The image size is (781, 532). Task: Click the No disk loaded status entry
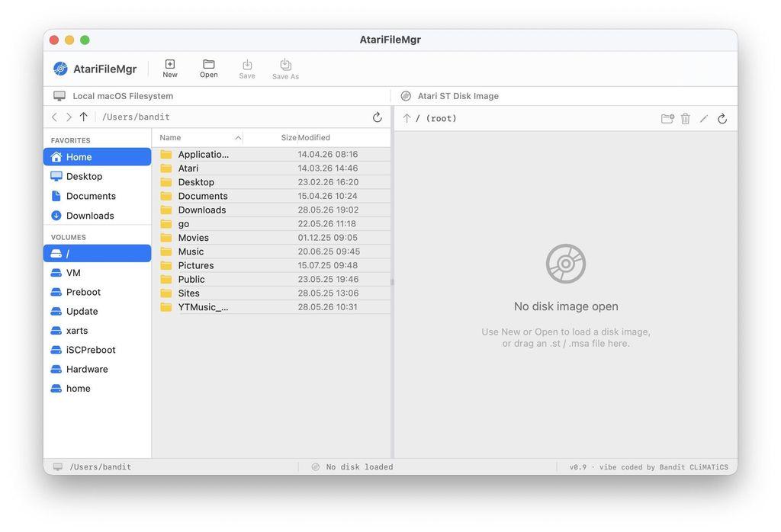359,466
